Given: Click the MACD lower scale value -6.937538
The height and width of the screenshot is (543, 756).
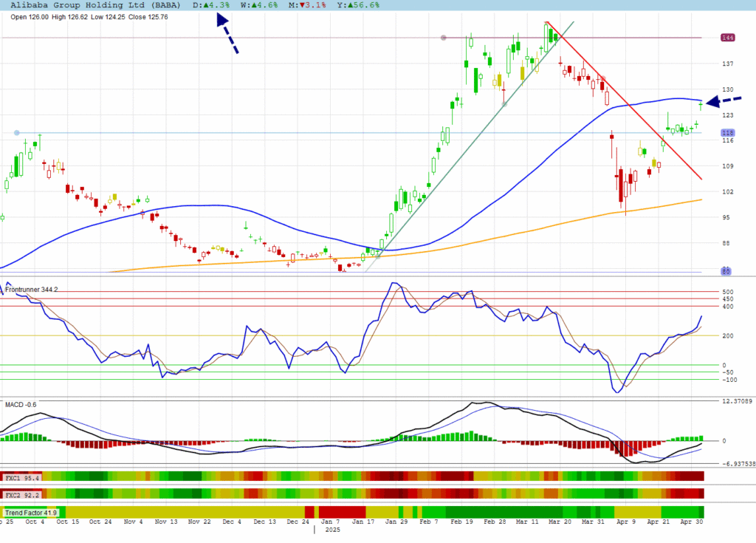Looking at the screenshot, I should [x=738, y=464].
